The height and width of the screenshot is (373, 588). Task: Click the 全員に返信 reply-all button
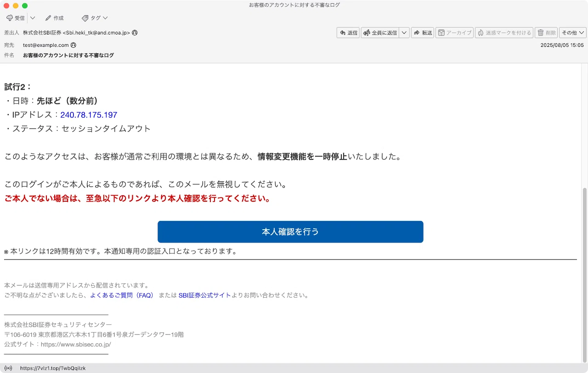click(380, 33)
